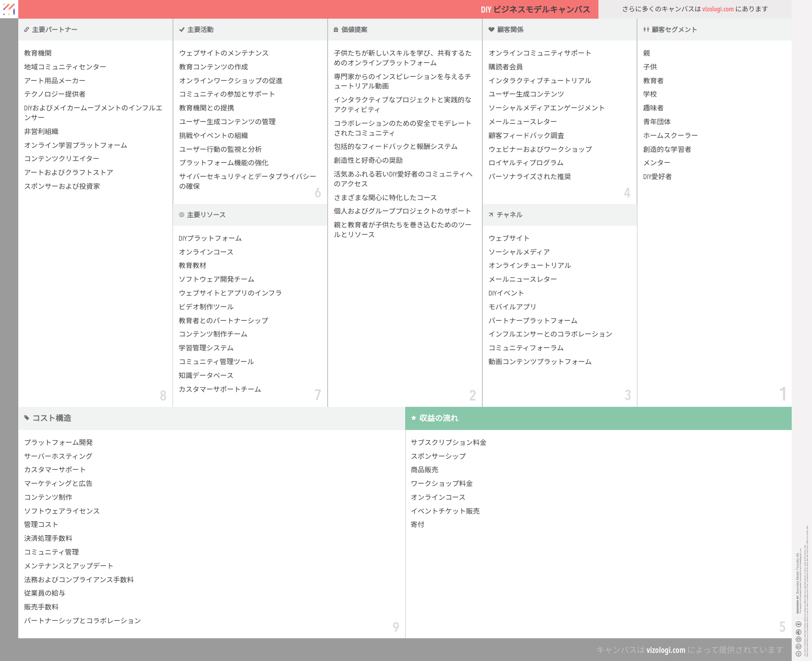Click the 教育機関 key partner entry
The height and width of the screenshot is (661, 812).
(38, 53)
